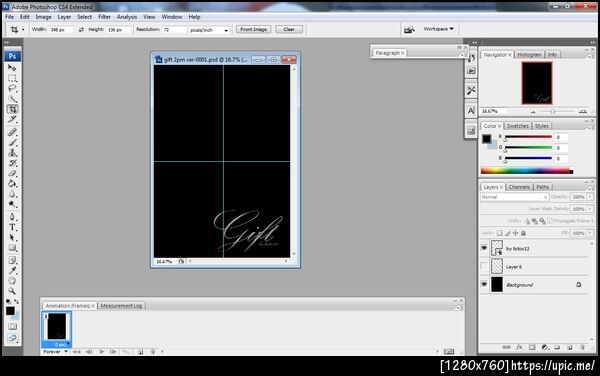Add a layer style fx
Image resolution: width=600 pixels, height=376 pixels.
click(519, 347)
